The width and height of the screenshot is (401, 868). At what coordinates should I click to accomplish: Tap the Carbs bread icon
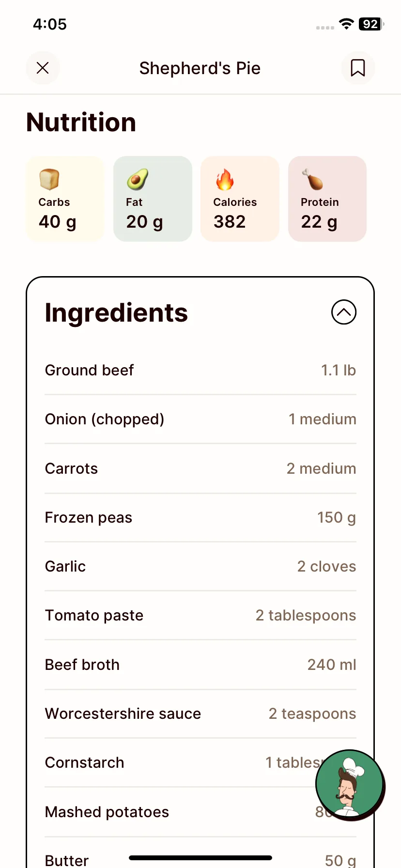coord(49,179)
